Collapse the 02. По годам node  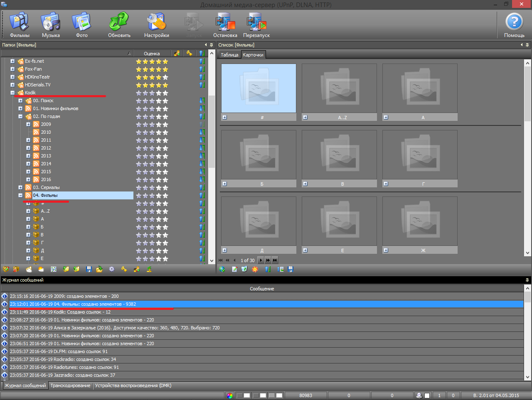20,117
